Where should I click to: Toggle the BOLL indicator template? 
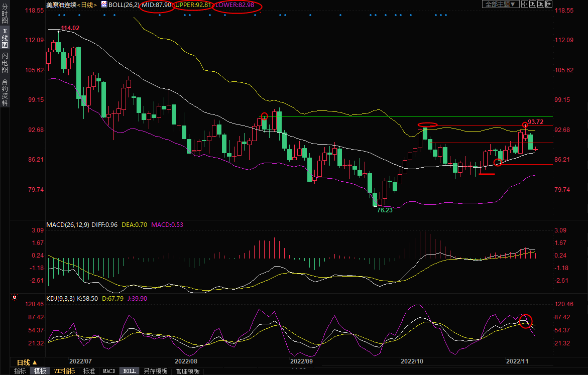tap(130, 371)
